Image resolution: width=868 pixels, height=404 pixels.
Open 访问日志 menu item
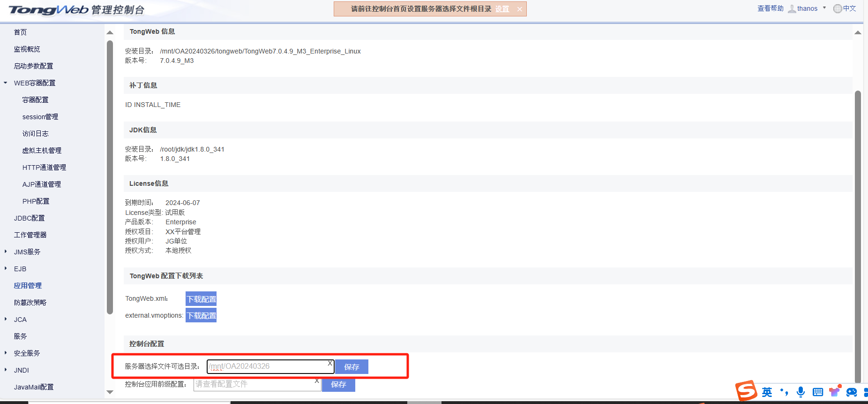click(35, 133)
